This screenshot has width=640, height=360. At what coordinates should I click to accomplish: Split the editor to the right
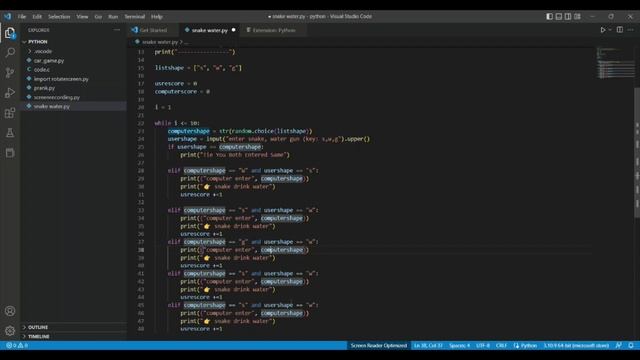[x=620, y=30]
